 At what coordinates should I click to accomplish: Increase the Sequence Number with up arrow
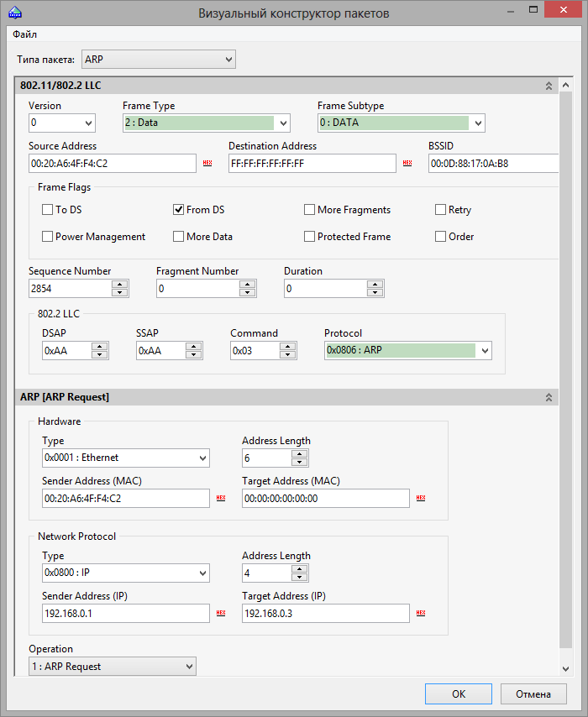[120, 285]
